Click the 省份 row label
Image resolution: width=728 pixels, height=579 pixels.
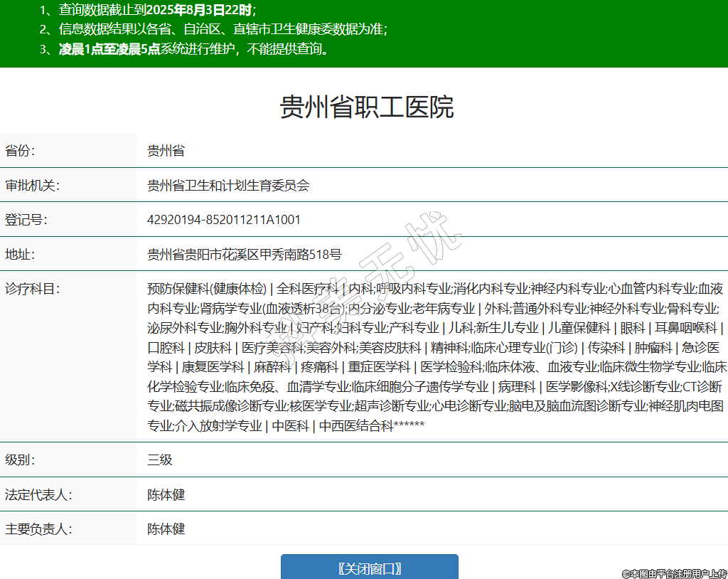pos(20,151)
